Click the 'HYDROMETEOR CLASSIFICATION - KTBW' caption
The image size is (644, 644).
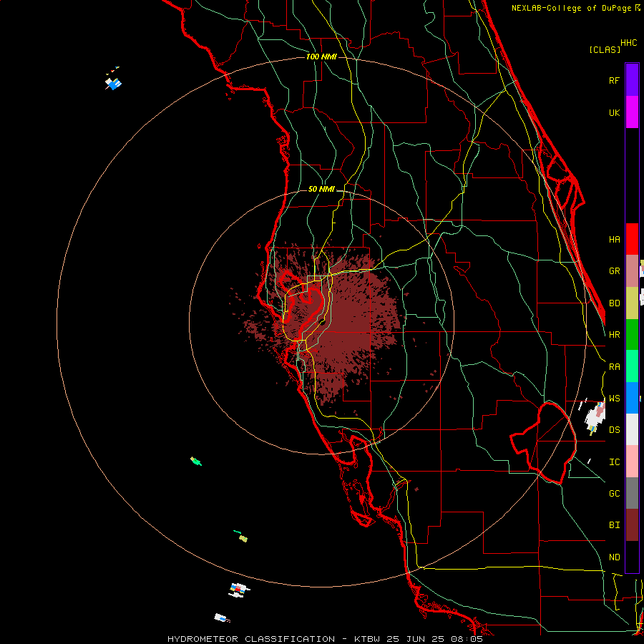[273, 639]
